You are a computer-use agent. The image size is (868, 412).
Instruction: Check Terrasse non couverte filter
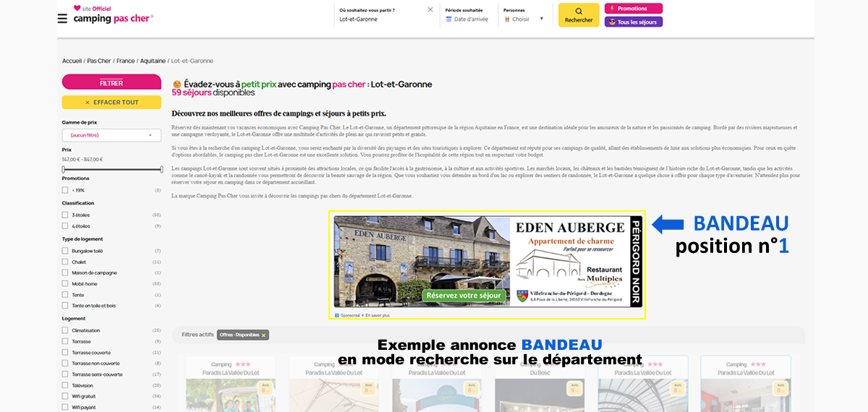(x=65, y=364)
